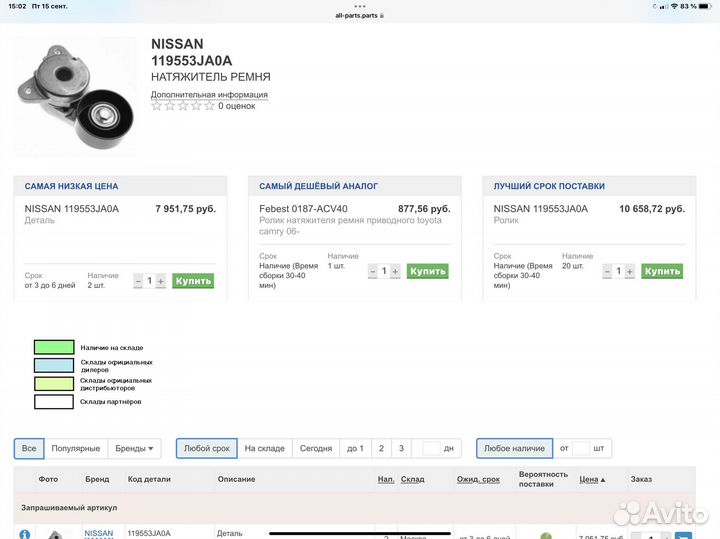Click the all-parts.parts address bar
The width and height of the screenshot is (720, 539).
359,15
